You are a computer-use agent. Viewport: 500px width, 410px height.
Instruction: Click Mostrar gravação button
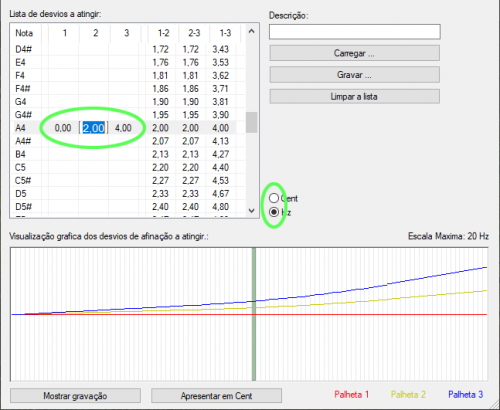click(x=75, y=396)
